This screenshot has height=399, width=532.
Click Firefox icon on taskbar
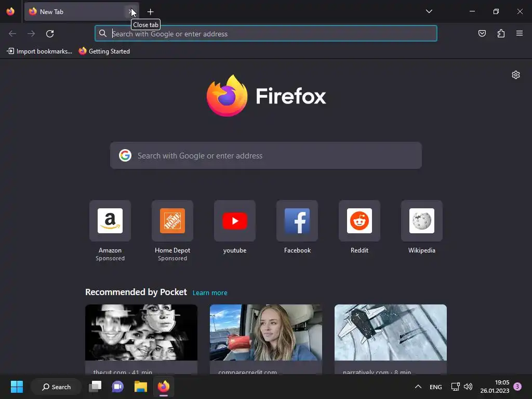(164, 387)
